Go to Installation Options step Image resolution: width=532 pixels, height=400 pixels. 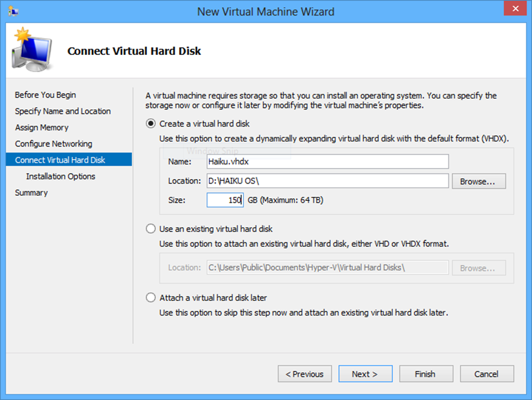pos(61,176)
